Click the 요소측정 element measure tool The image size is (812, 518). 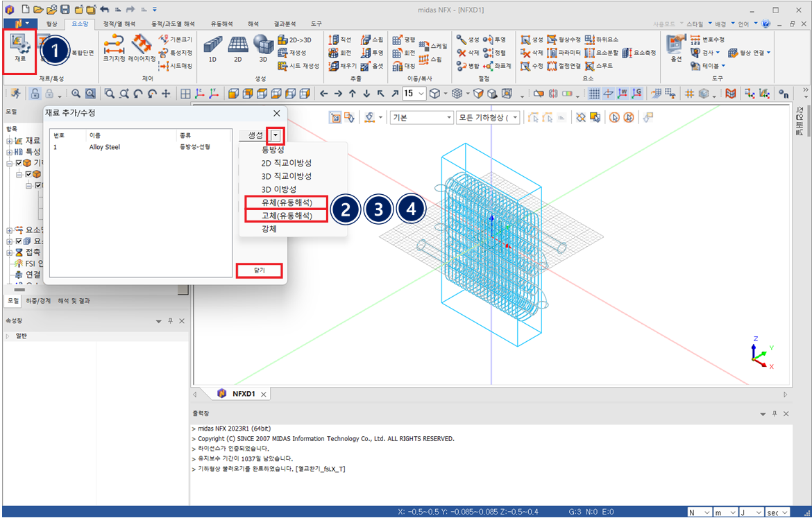639,53
